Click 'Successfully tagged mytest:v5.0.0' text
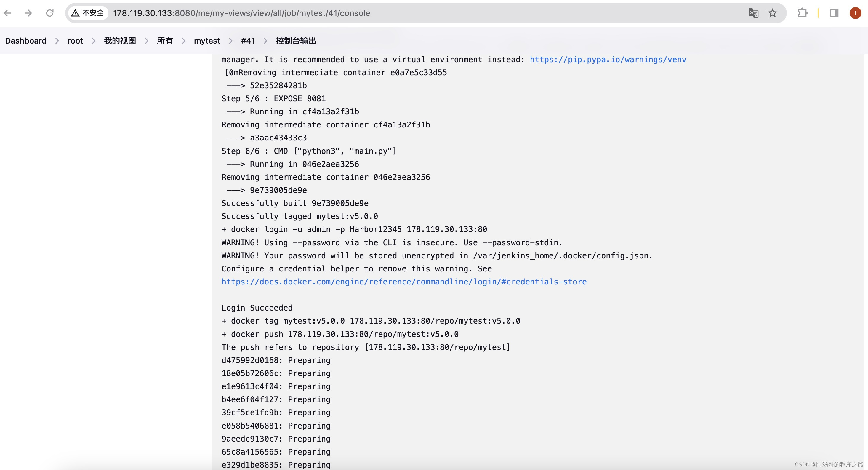 click(x=300, y=216)
